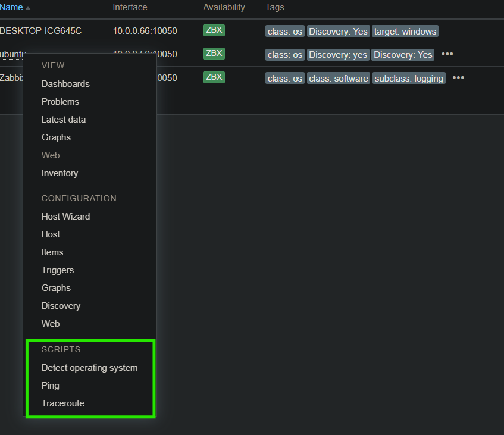
Task: Click ZBX badge in the ubuntu row
Action: (x=214, y=54)
